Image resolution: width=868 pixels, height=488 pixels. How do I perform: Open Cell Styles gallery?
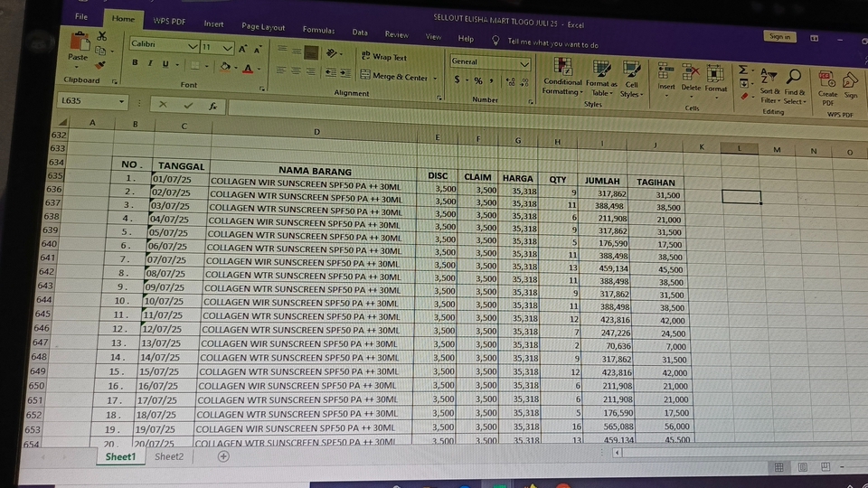point(631,79)
